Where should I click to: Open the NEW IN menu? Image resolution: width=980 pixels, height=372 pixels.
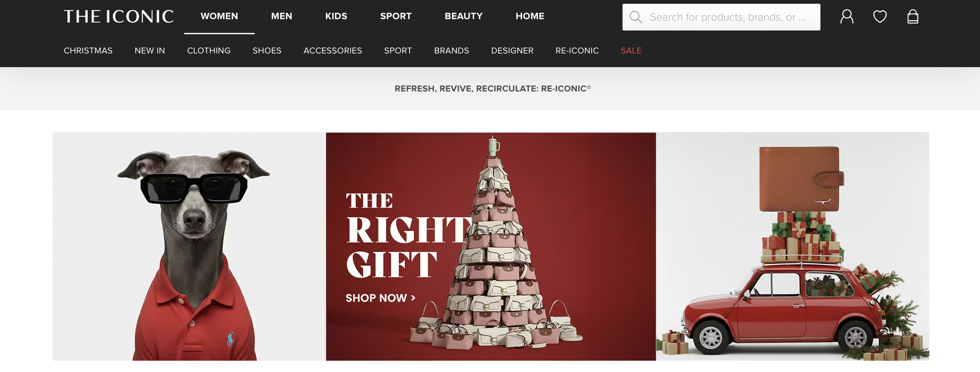[150, 51]
